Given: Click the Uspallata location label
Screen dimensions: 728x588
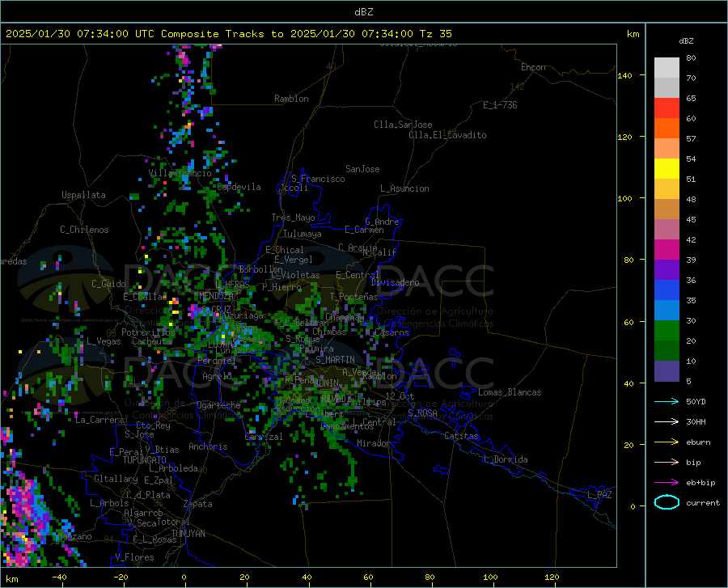Looking at the screenshot, I should tap(83, 195).
